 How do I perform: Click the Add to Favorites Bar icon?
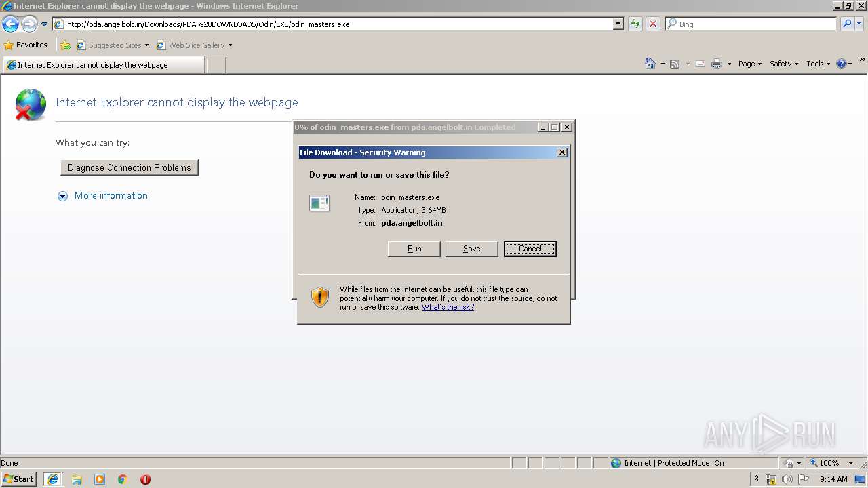[65, 45]
